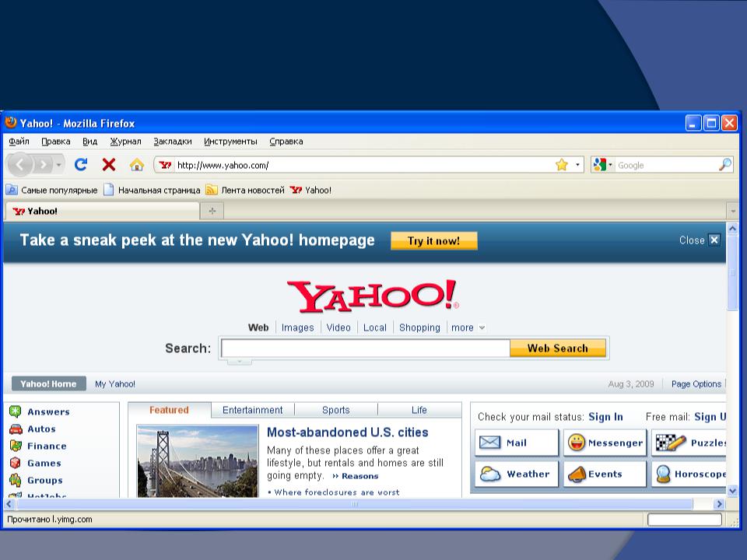Switch to Local search
Image resolution: width=747 pixels, height=560 pixels.
[374, 327]
